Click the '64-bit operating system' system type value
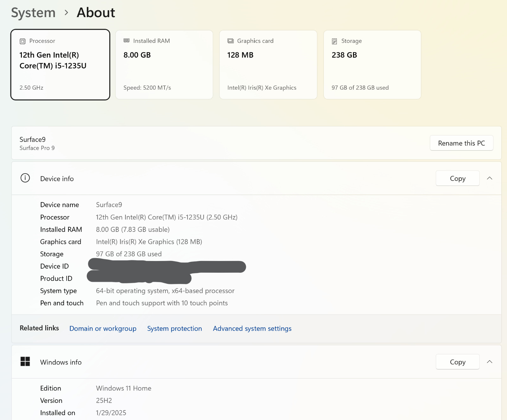The image size is (507, 420). click(x=165, y=291)
